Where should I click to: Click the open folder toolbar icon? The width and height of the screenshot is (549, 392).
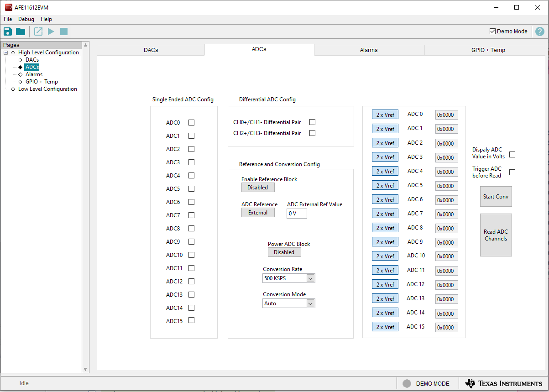(21, 31)
